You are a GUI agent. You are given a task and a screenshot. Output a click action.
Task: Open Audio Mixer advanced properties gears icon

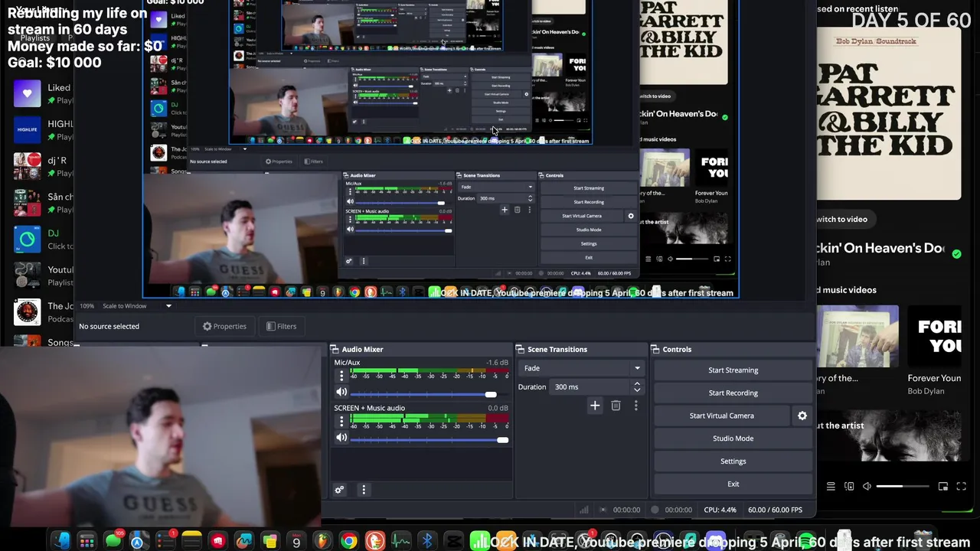[x=339, y=490]
